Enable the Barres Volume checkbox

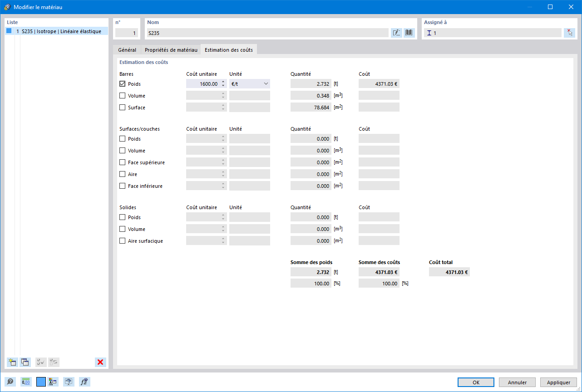point(123,96)
